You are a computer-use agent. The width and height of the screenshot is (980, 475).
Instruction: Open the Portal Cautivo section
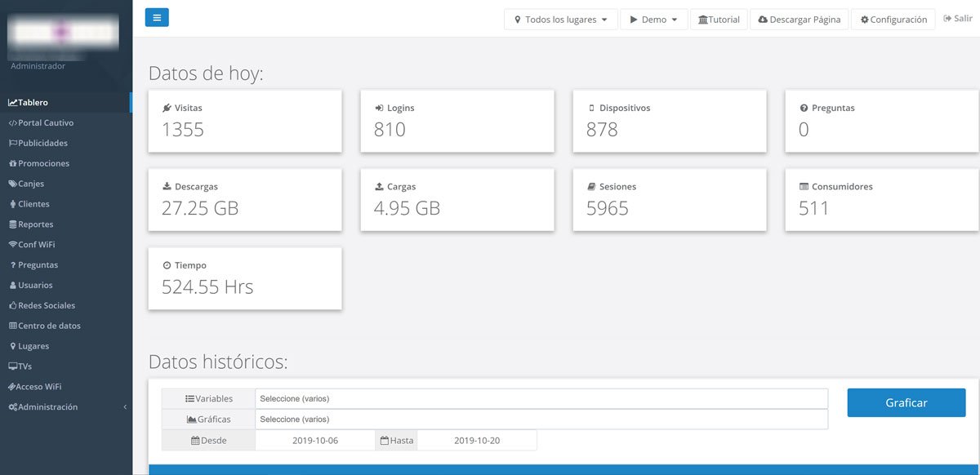pyautogui.click(x=45, y=123)
